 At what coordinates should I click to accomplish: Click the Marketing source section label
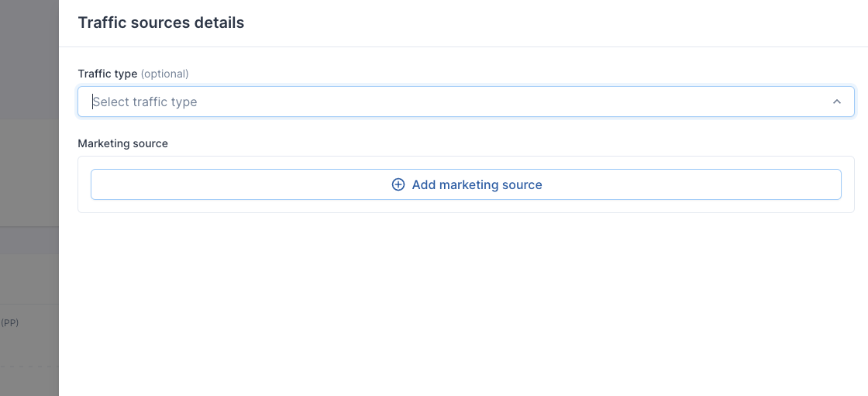pyautogui.click(x=123, y=143)
